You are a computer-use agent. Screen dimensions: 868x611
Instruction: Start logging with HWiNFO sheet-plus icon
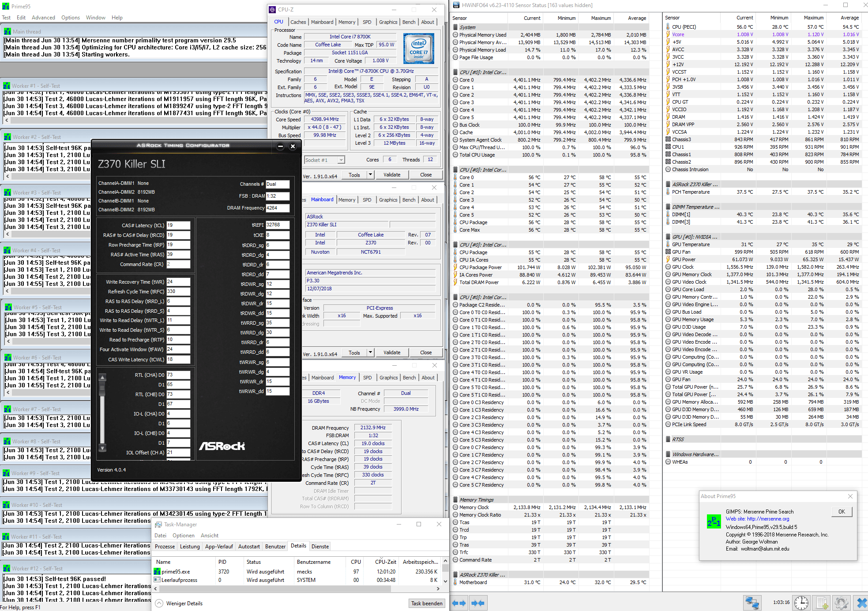822,603
